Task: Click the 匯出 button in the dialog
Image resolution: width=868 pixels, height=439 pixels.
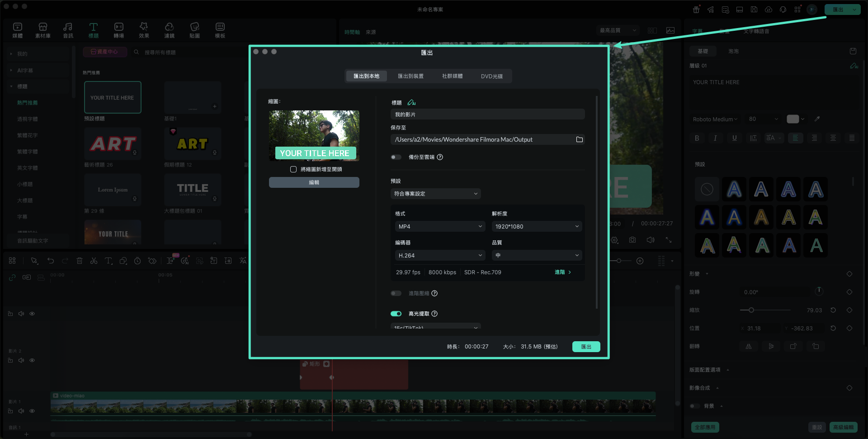Action: pyautogui.click(x=586, y=347)
